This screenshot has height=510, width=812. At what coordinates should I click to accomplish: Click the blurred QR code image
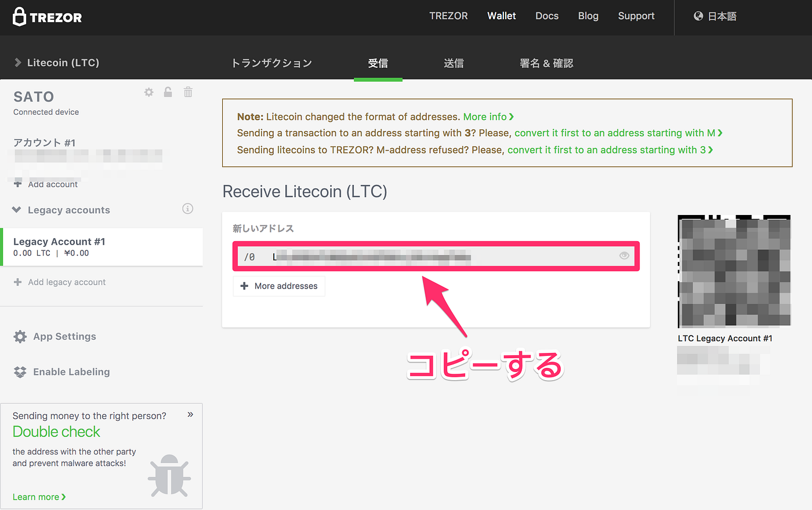734,272
